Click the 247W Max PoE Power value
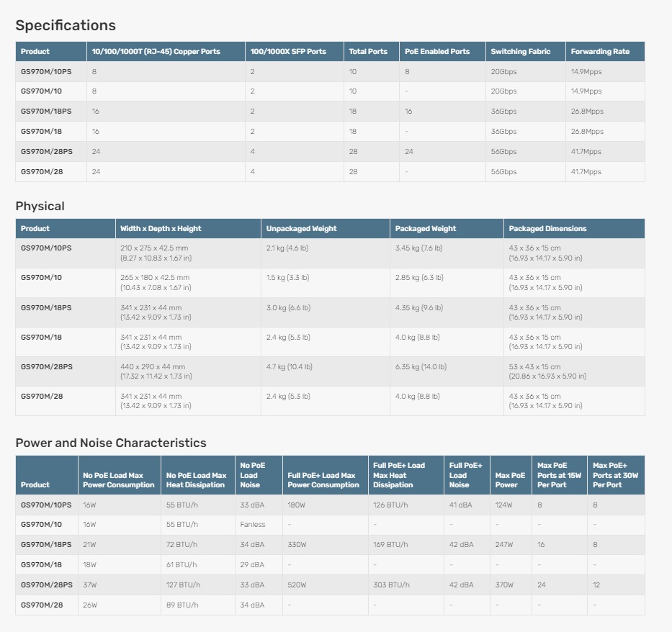Image resolution: width=672 pixels, height=632 pixels. [x=504, y=545]
